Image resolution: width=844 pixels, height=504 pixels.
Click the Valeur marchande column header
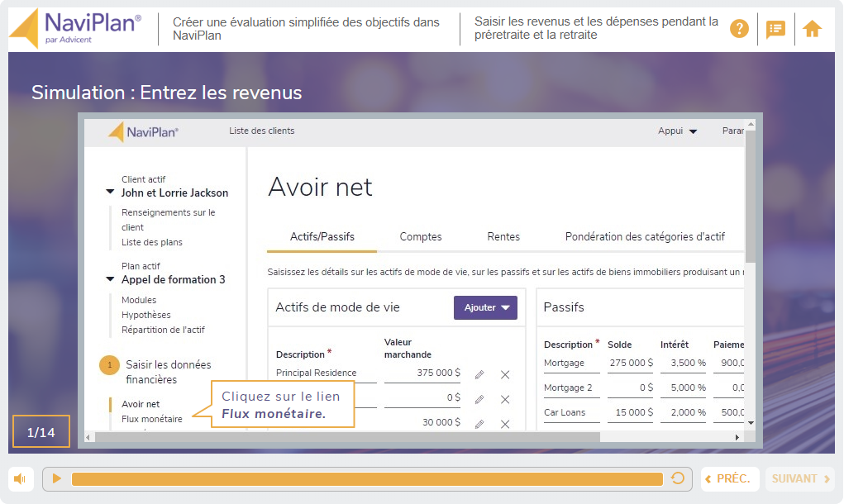[408, 349]
